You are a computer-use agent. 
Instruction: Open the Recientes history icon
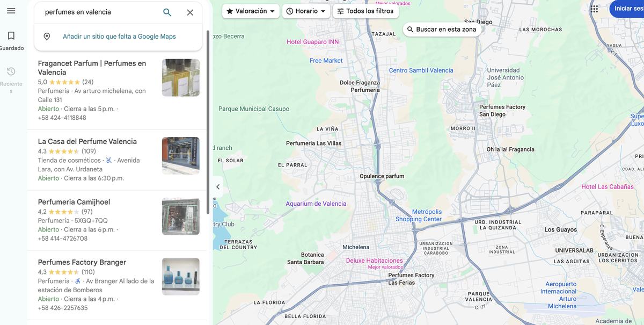click(x=11, y=71)
